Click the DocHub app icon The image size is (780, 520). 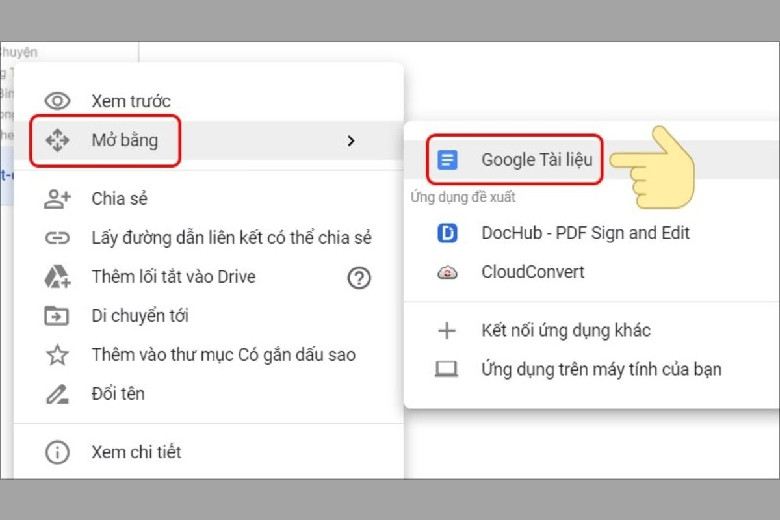click(447, 233)
